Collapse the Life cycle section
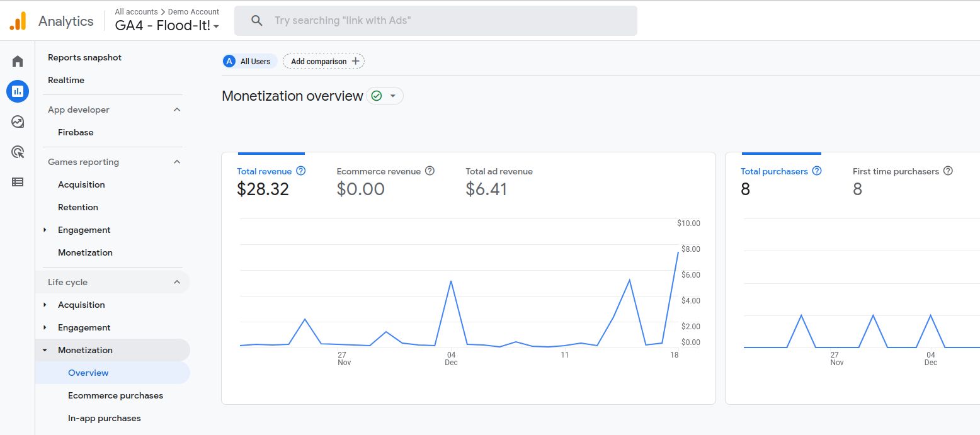 [178, 282]
